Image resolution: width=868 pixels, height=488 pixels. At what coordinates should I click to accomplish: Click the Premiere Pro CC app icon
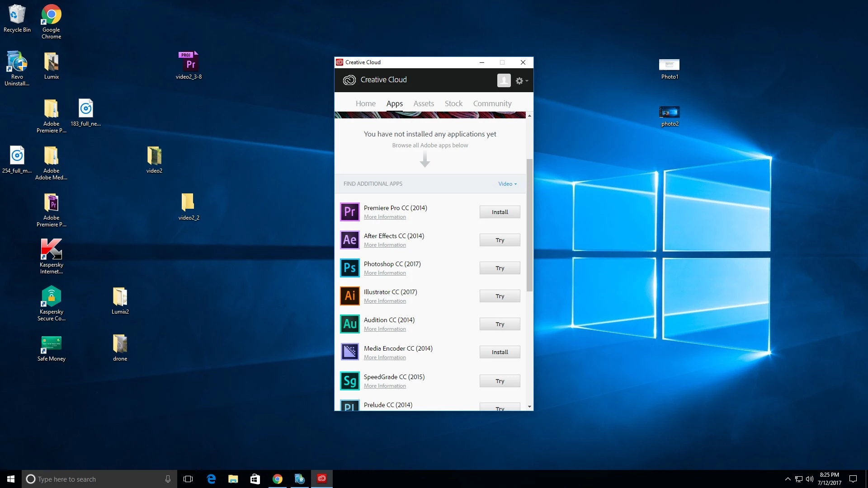pyautogui.click(x=349, y=212)
